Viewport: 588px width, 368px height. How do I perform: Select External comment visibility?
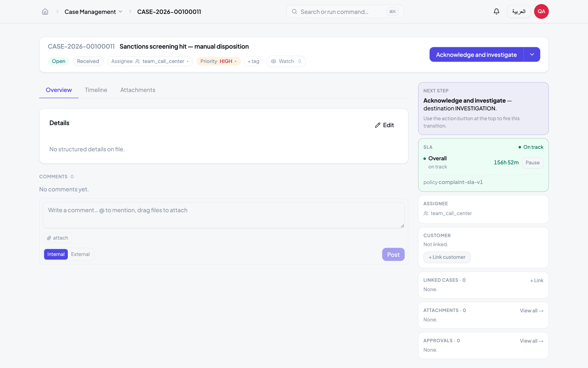point(80,254)
